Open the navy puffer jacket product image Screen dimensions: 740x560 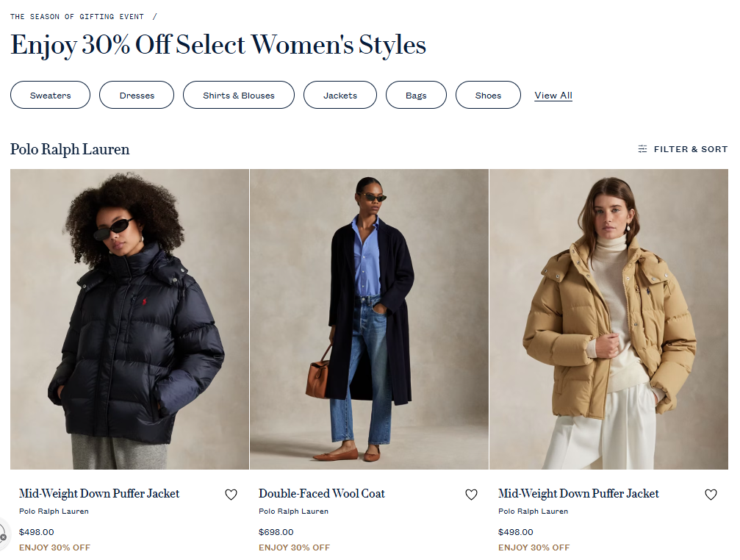(129, 319)
